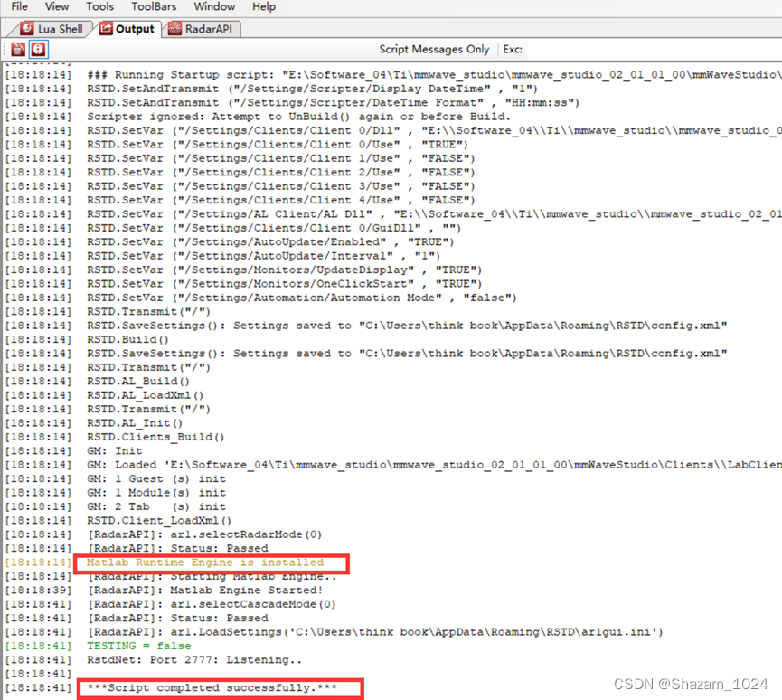This screenshot has width=782, height=700.
Task: Click the clear output trash icon
Action: (x=18, y=50)
